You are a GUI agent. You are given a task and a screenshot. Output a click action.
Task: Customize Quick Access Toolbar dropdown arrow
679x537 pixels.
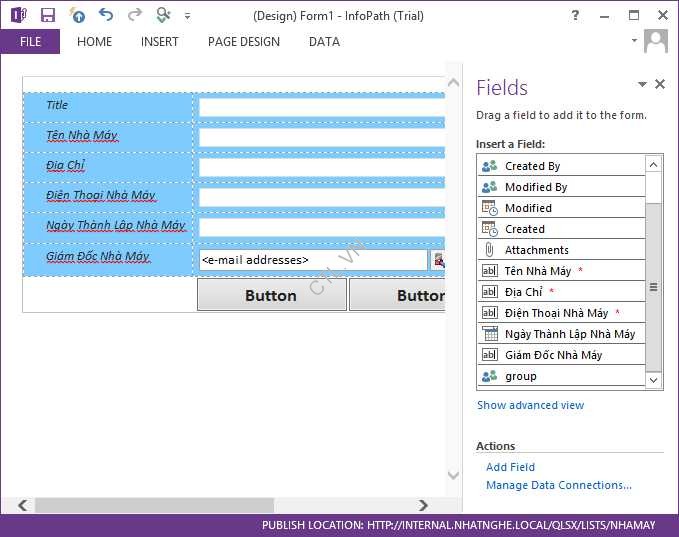[x=187, y=17]
